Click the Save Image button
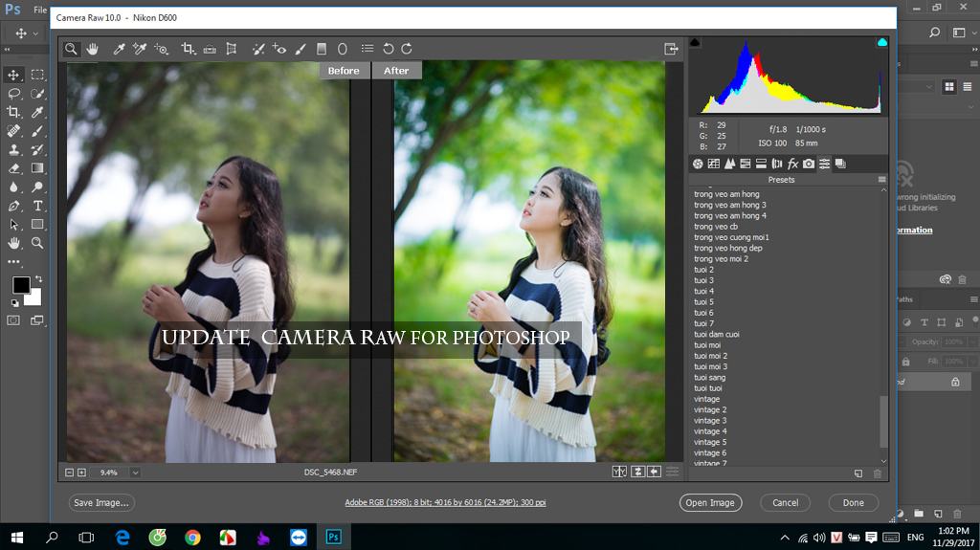 [101, 502]
